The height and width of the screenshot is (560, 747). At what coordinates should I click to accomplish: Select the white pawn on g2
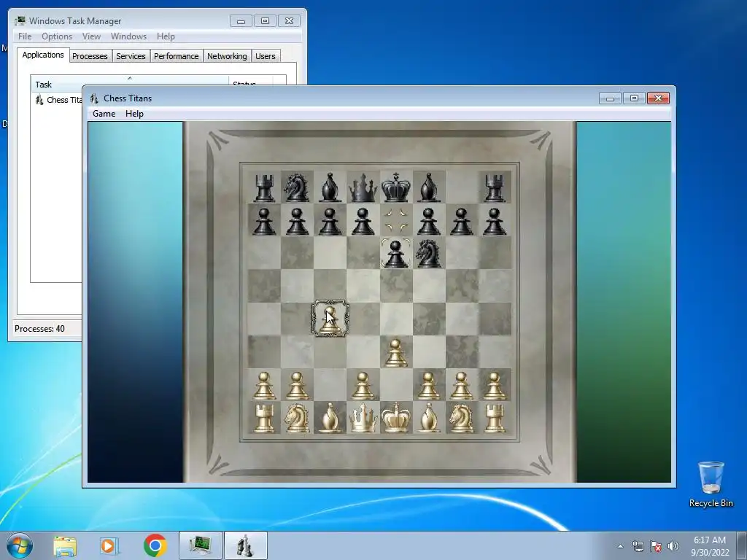[x=461, y=386]
